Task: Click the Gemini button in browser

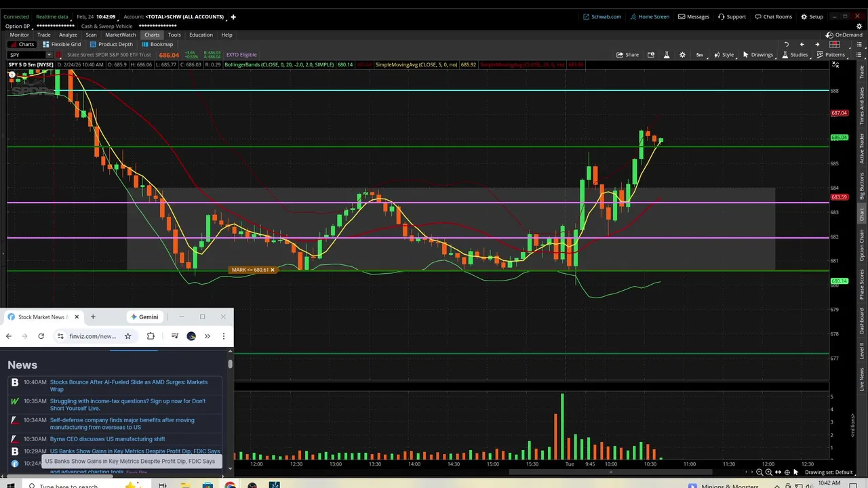Action: [x=144, y=317]
